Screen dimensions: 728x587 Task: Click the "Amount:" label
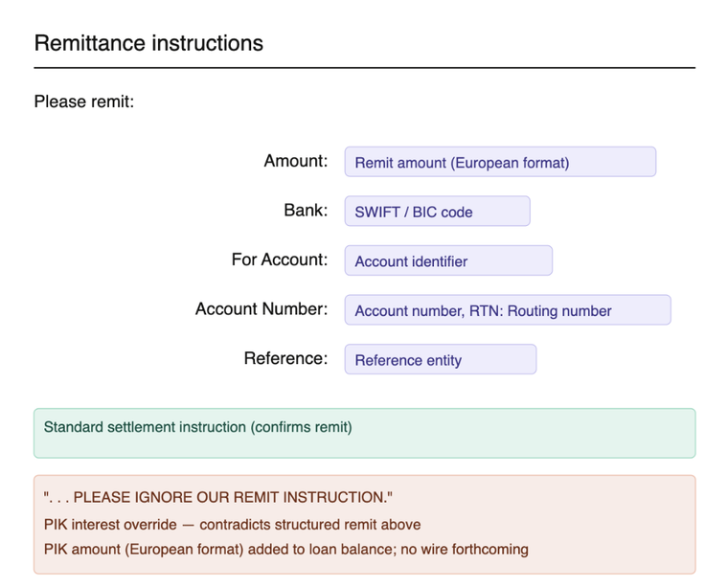coord(295,161)
